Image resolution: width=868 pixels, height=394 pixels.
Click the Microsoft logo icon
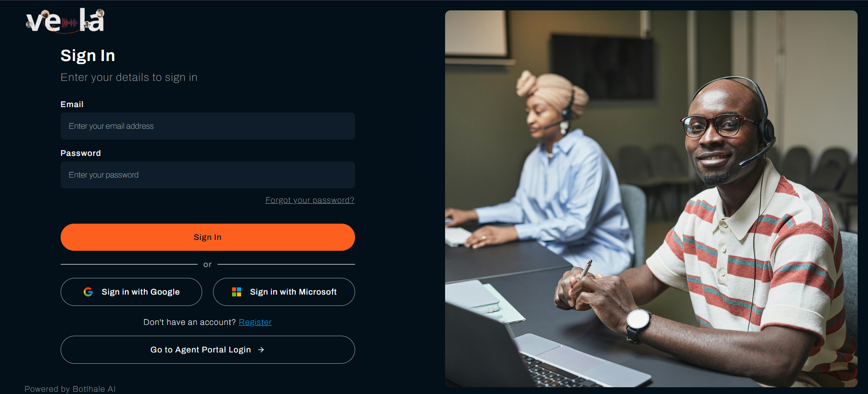(237, 292)
